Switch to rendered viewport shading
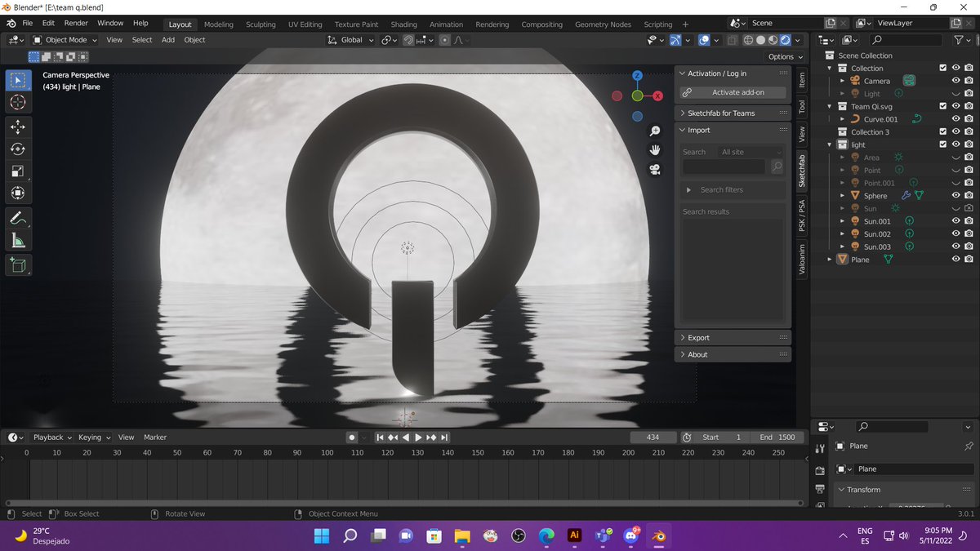980x551 pixels. click(x=786, y=39)
